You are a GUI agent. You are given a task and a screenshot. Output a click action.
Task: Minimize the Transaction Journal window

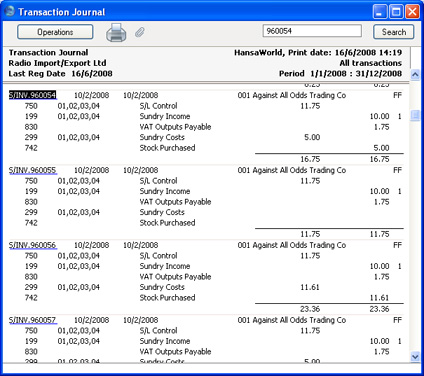coord(380,12)
